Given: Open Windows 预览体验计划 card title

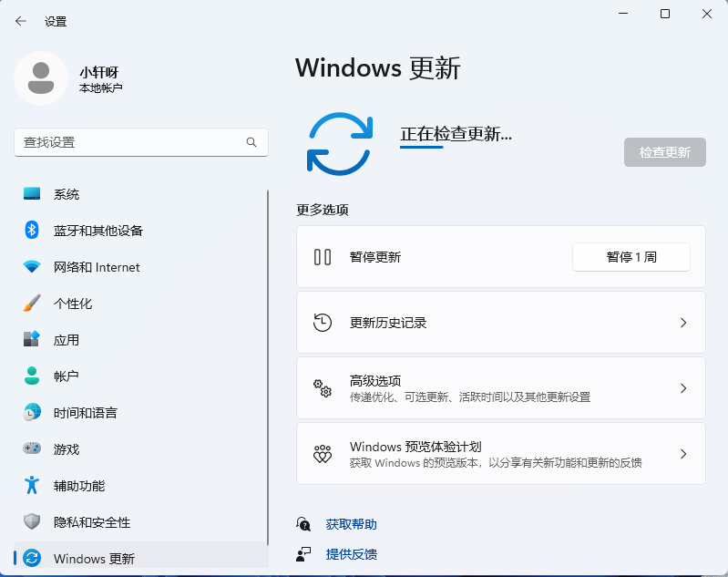Looking at the screenshot, I should tap(415, 447).
